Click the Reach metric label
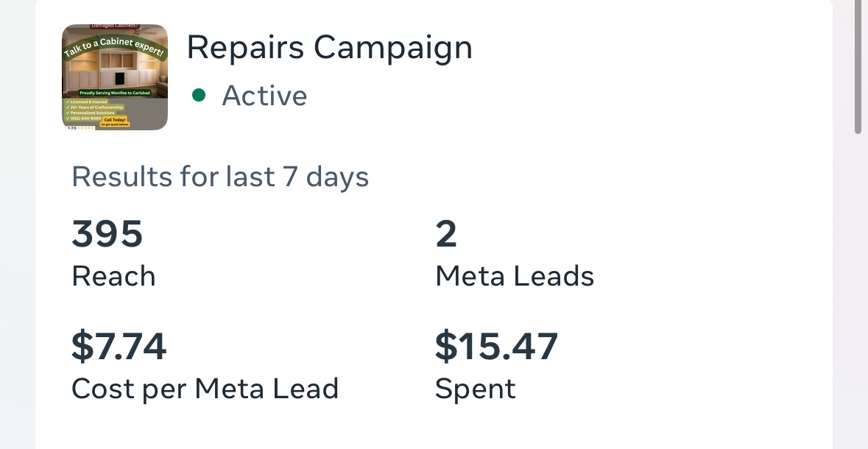Screen dimensions: 868x449 coord(113,276)
